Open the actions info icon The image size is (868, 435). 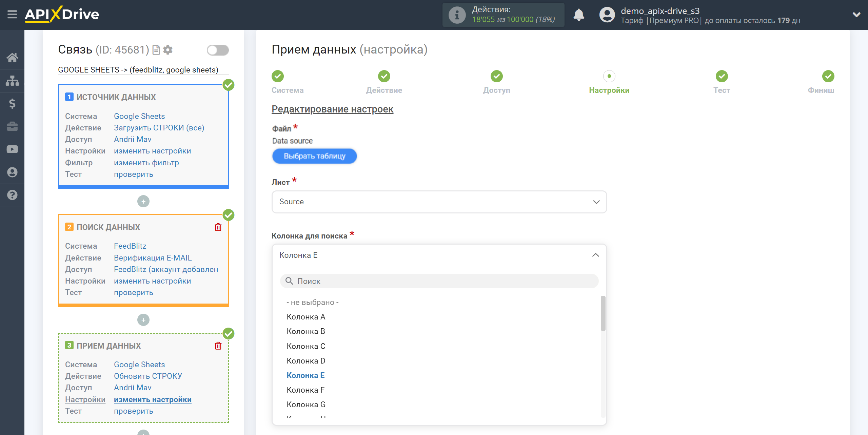point(457,15)
